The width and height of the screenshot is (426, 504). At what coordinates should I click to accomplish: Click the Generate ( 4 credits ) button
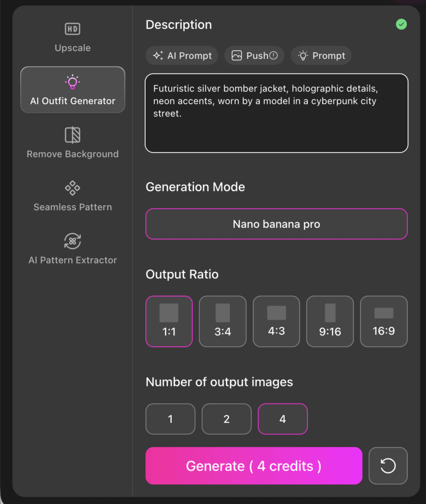tap(253, 466)
